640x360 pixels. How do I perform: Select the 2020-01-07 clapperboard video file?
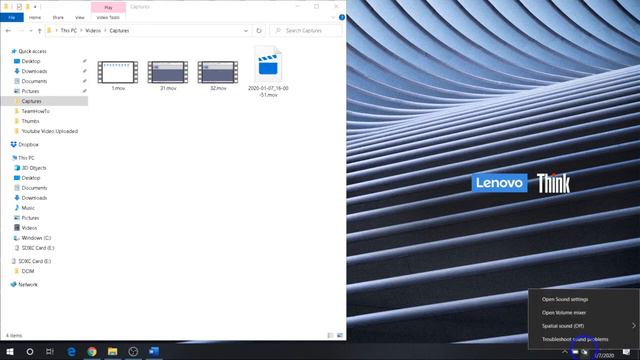tap(268, 72)
